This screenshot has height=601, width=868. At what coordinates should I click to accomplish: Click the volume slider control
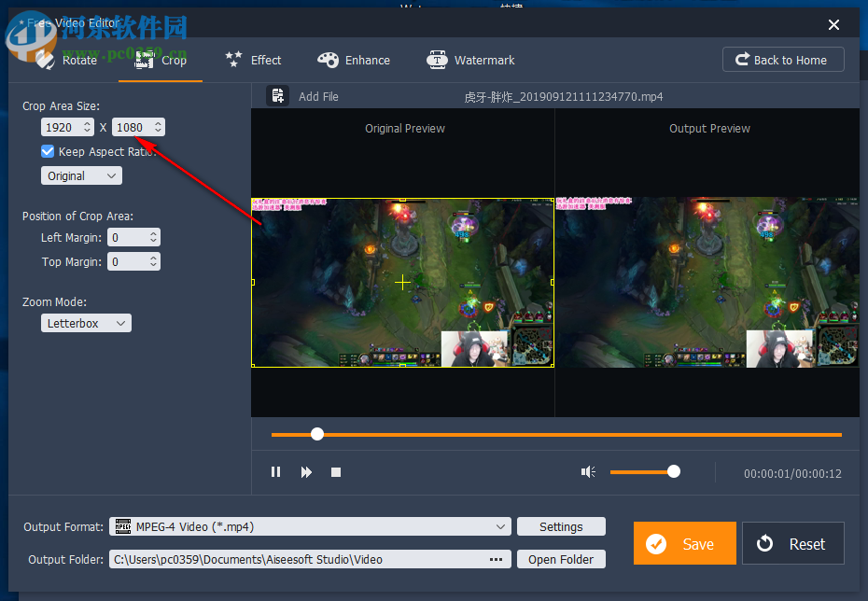pyautogui.click(x=673, y=471)
